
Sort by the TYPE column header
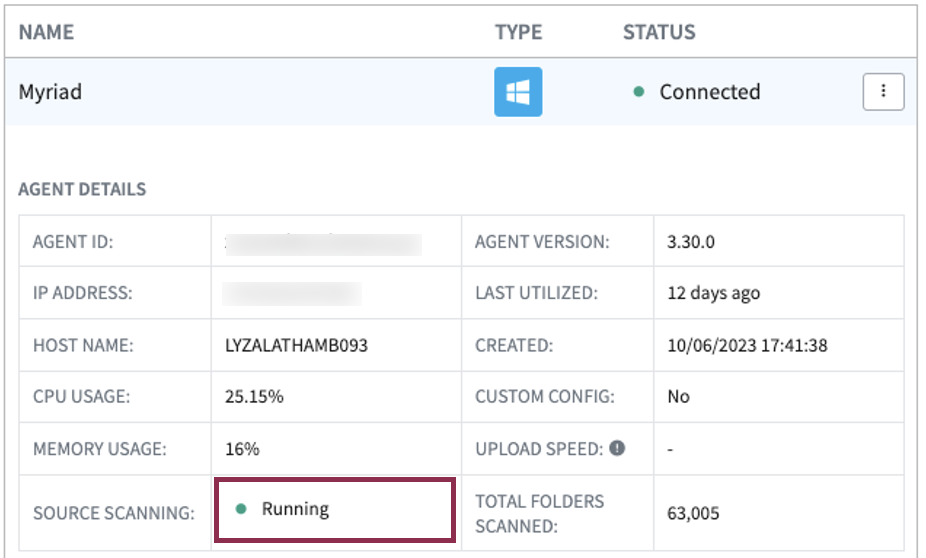pos(518,32)
